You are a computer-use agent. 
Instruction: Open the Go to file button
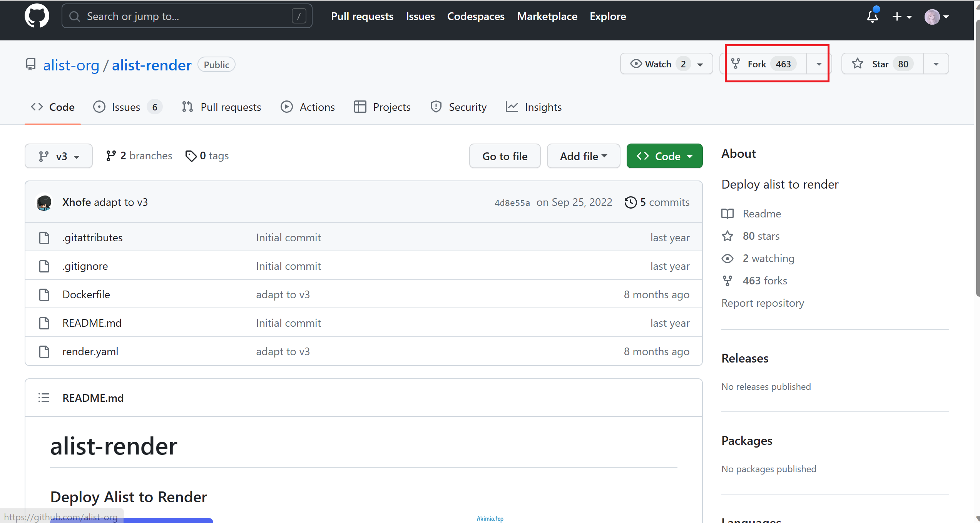[505, 156]
